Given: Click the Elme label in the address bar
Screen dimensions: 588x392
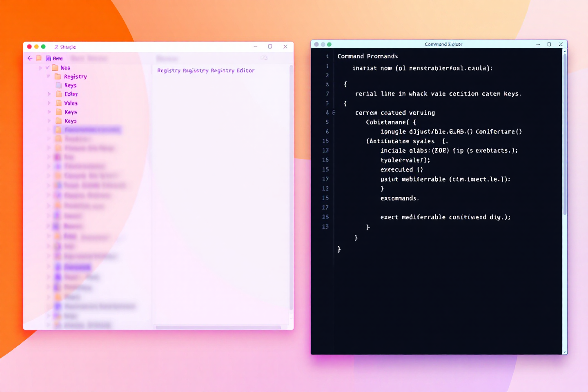Looking at the screenshot, I should point(58,58).
